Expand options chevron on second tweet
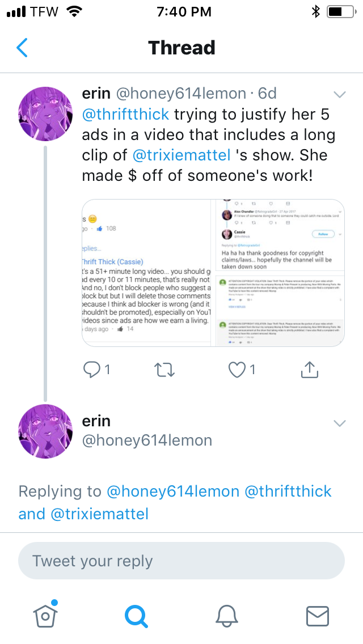This screenshot has height=644, width=363. [339, 423]
